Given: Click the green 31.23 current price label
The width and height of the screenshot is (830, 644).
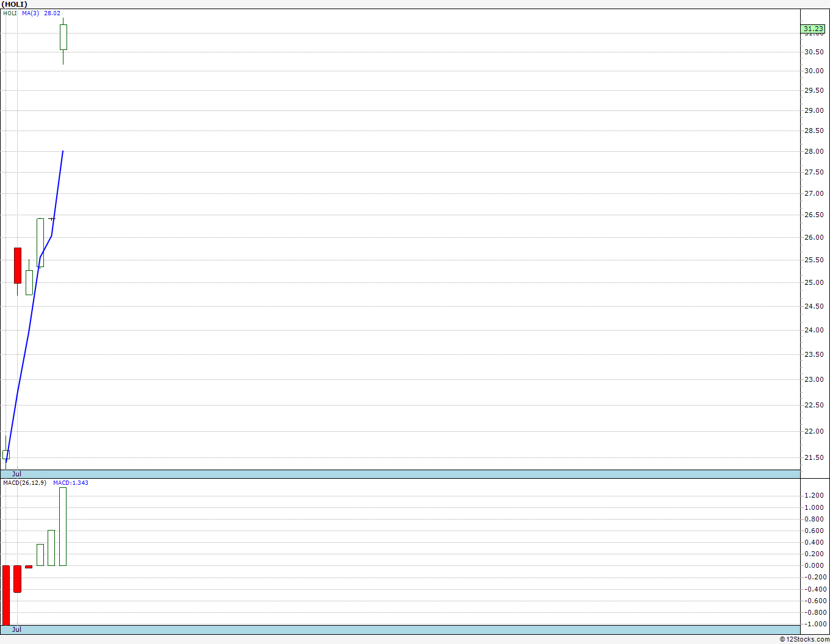Looking at the screenshot, I should [x=813, y=29].
